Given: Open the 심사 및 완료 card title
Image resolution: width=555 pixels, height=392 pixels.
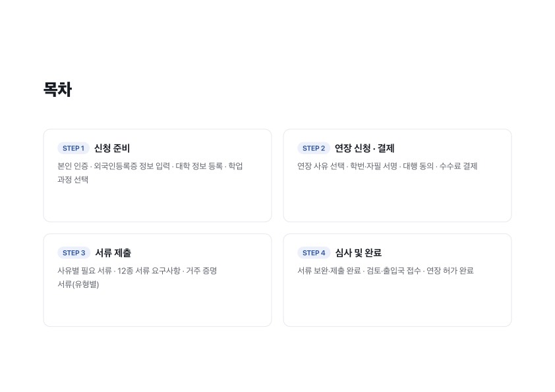Looking at the screenshot, I should 358,253.
